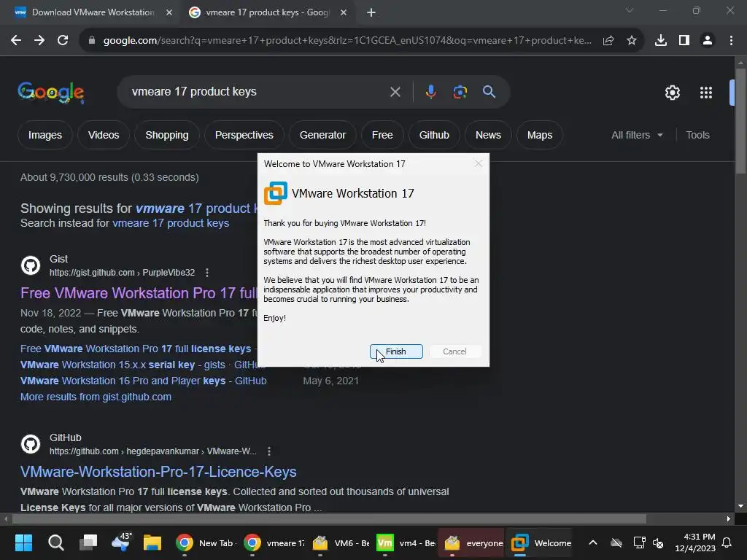Open Chrome side panel icon
Image resolution: width=747 pixels, height=560 pixels.
(684, 41)
